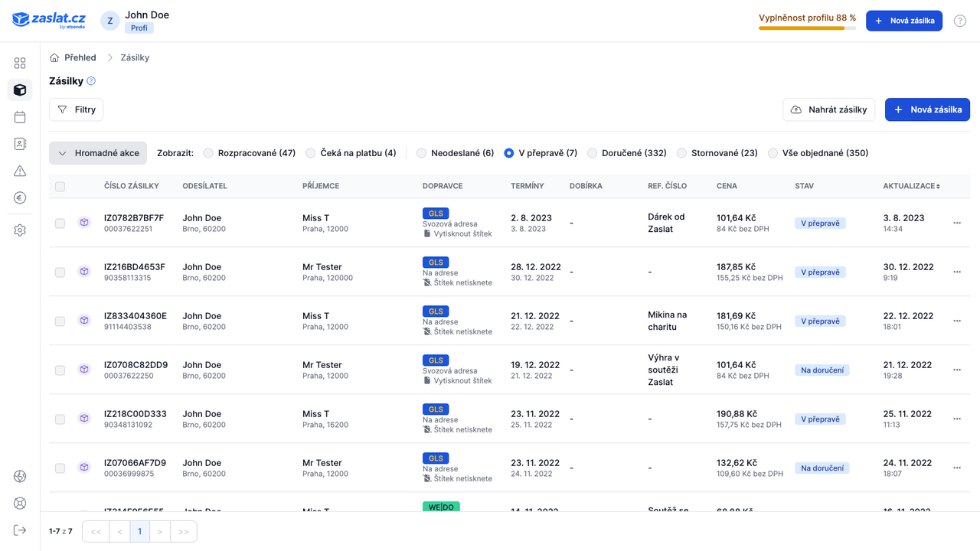Click blue Nová zásilka button beside Nahrát zásilky
This screenshot has width=980, height=551.
click(927, 109)
